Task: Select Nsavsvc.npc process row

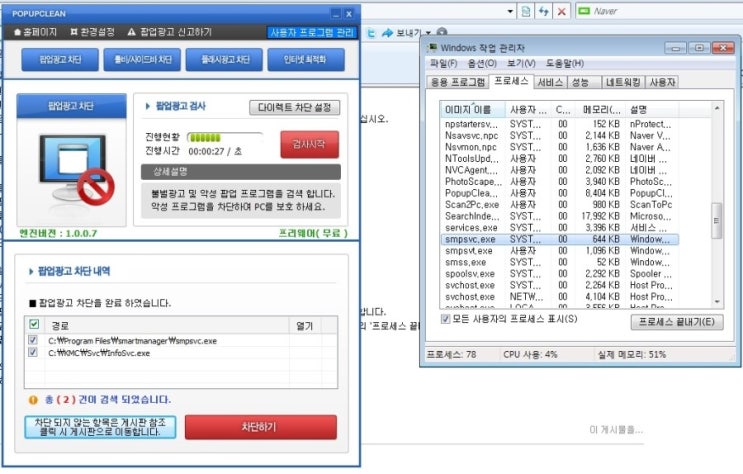Action: (x=559, y=136)
